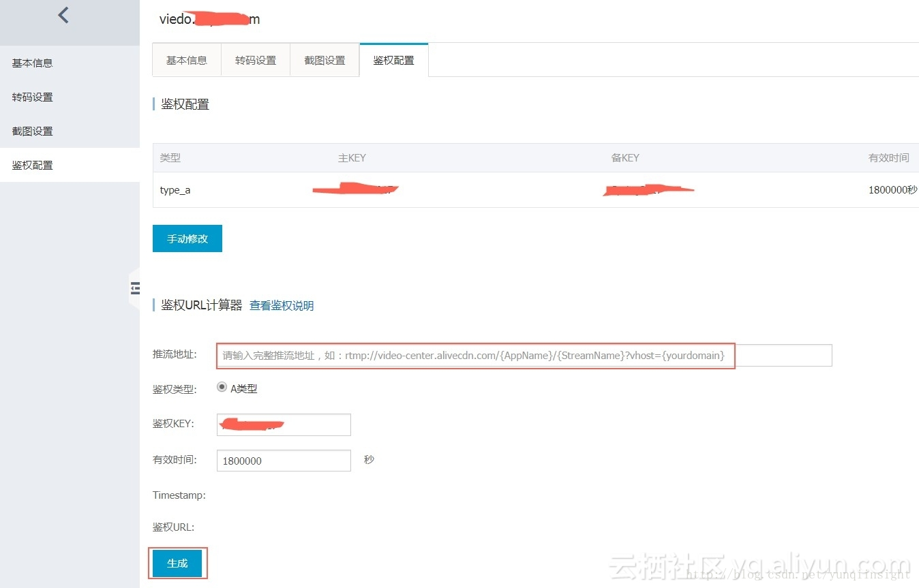The image size is (919, 588).
Task: Open the 鉴权配置 tab
Action: pos(393,59)
